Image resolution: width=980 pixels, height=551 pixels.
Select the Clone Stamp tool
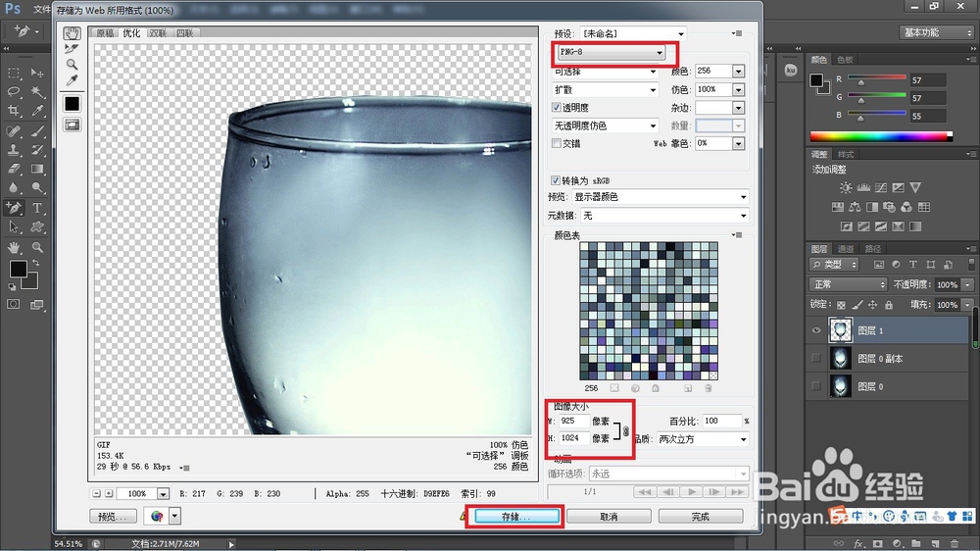pyautogui.click(x=14, y=150)
